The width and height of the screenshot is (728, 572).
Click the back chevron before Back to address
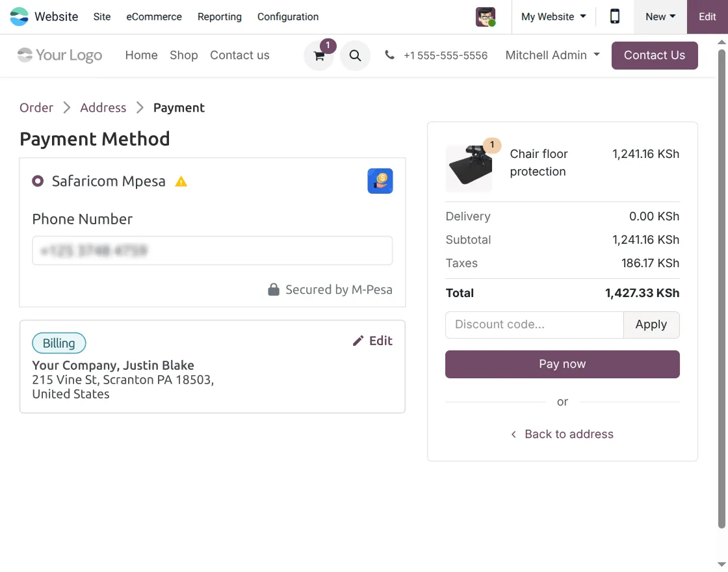(513, 434)
